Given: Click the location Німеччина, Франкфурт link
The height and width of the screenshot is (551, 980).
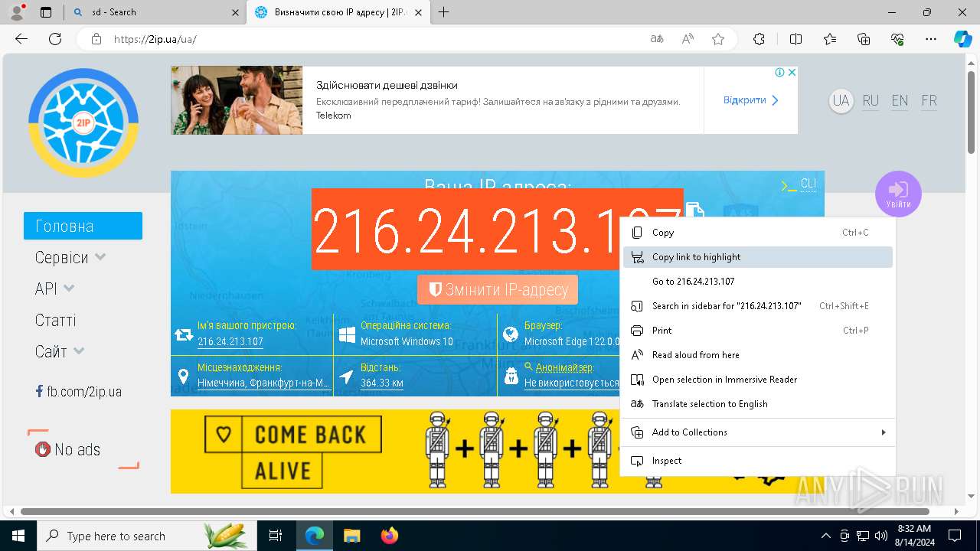Looking at the screenshot, I should click(x=263, y=383).
